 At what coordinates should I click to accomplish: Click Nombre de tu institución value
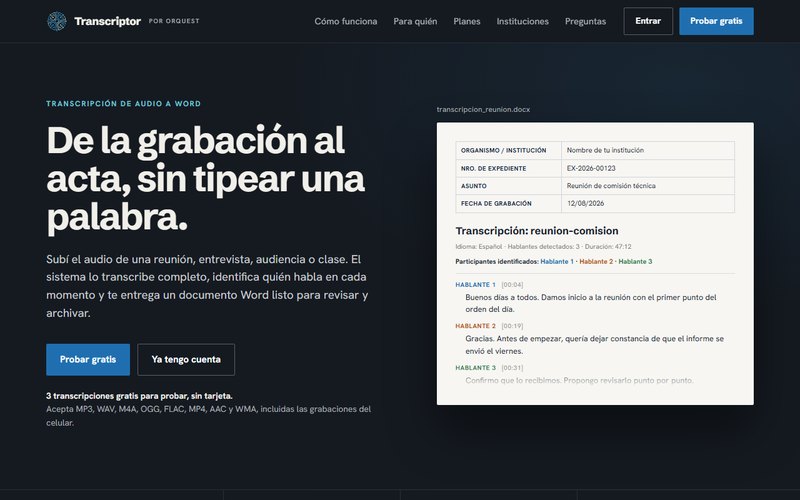[605, 150]
